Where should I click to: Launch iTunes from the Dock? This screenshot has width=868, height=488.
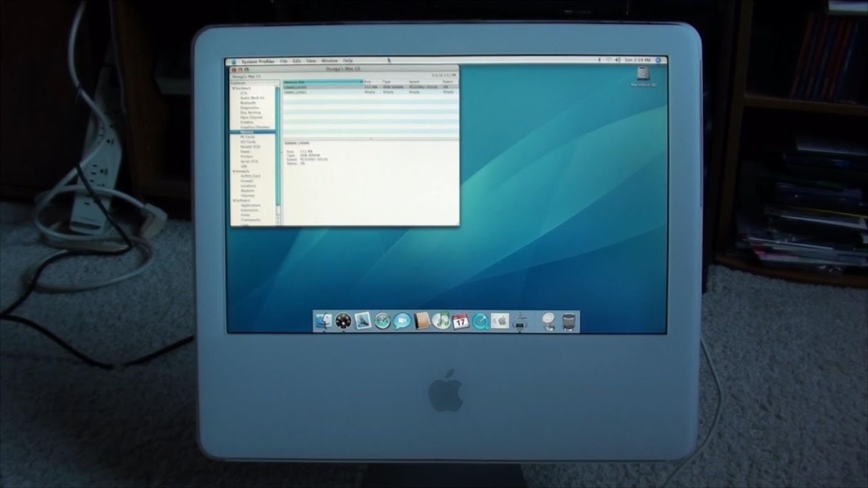(x=441, y=321)
